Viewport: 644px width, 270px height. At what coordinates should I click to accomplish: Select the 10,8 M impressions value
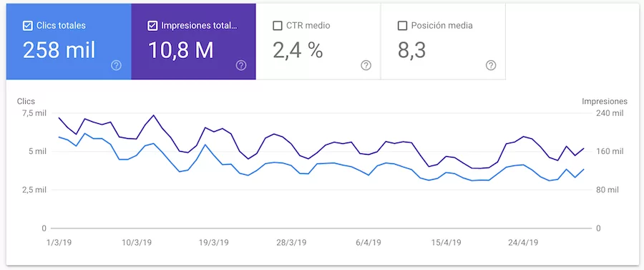(181, 50)
